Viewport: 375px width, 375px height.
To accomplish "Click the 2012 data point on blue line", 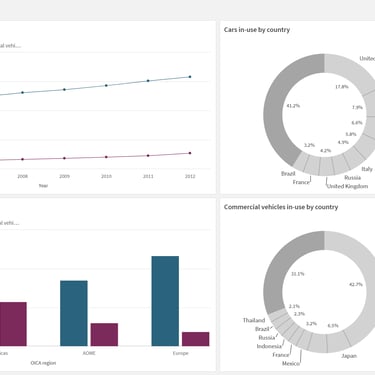I will tap(190, 77).
